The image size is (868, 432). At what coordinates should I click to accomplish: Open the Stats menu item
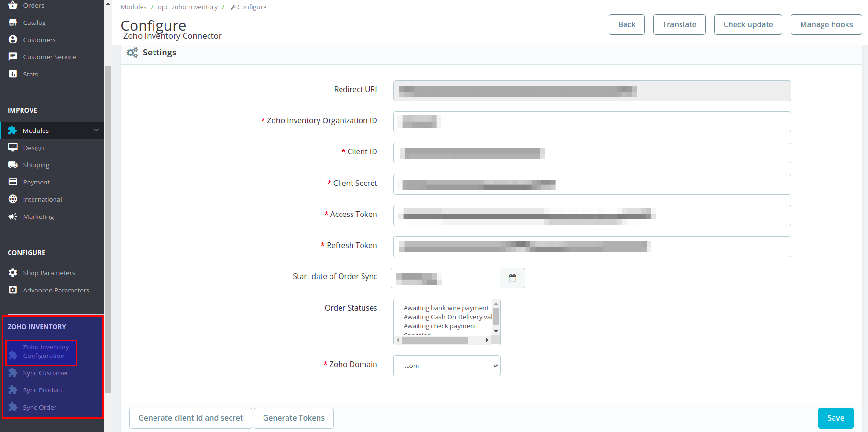pos(31,74)
